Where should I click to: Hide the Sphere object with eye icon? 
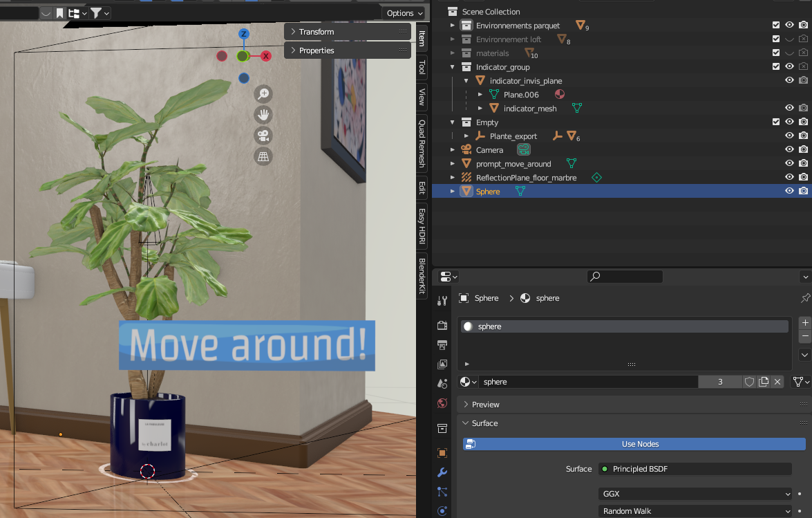point(789,191)
